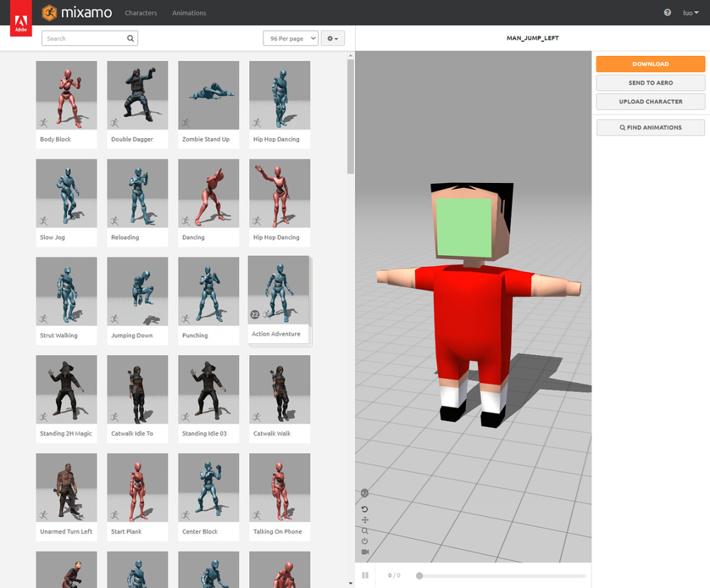Click the scrollbar up arrow
This screenshot has height=588, width=710.
pyautogui.click(x=350, y=56)
